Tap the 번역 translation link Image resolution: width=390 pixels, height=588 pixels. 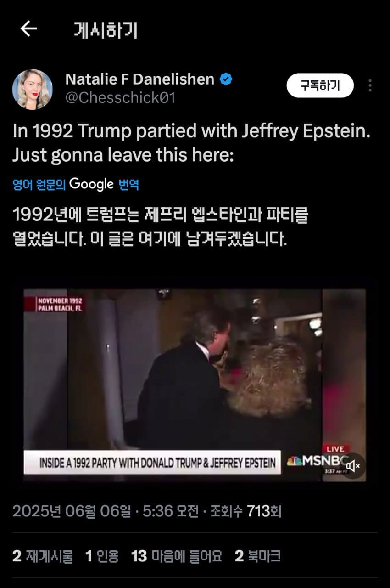click(129, 185)
